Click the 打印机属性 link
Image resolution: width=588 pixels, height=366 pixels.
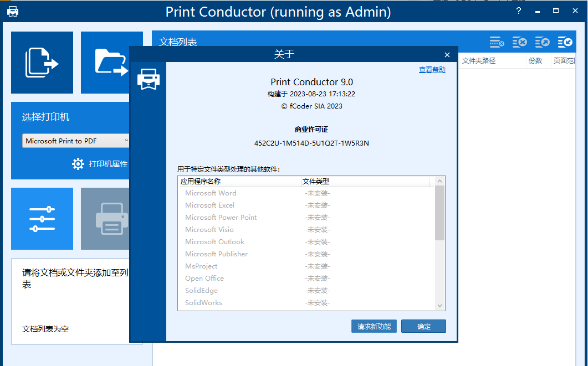(x=108, y=164)
